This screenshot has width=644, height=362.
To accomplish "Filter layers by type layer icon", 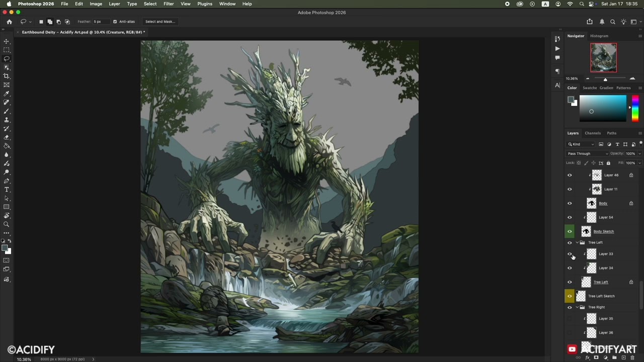I will pos(617,144).
